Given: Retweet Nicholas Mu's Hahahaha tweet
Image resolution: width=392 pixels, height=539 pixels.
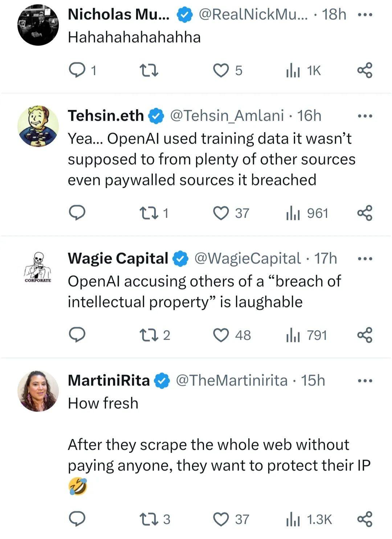Looking at the screenshot, I should [149, 70].
